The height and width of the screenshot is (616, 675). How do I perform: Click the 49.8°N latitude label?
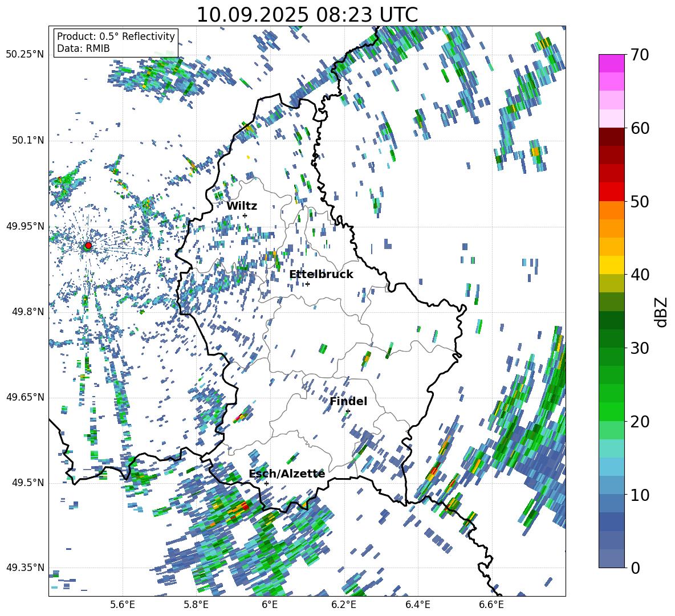pos(28,312)
